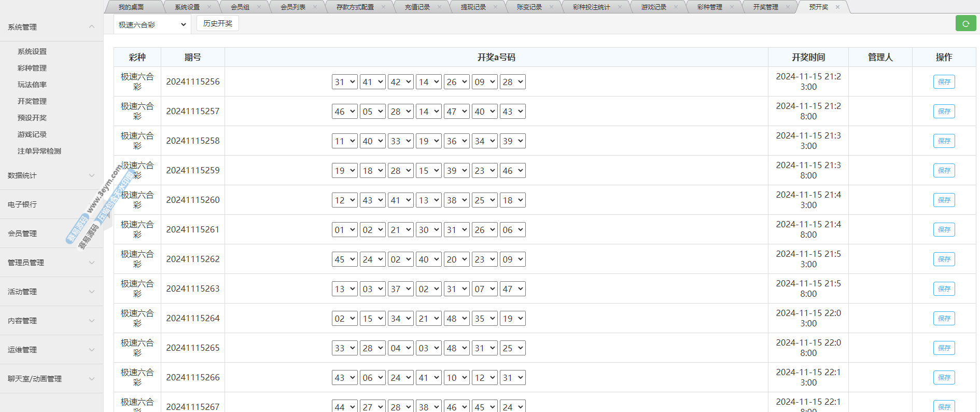Go to 玩法倍率 in sidebar

tap(32, 85)
